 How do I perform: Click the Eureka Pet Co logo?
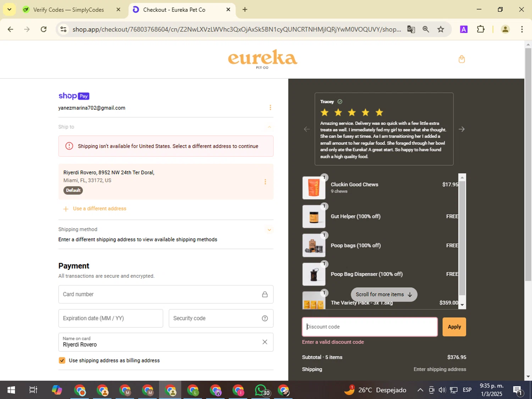coord(262,59)
